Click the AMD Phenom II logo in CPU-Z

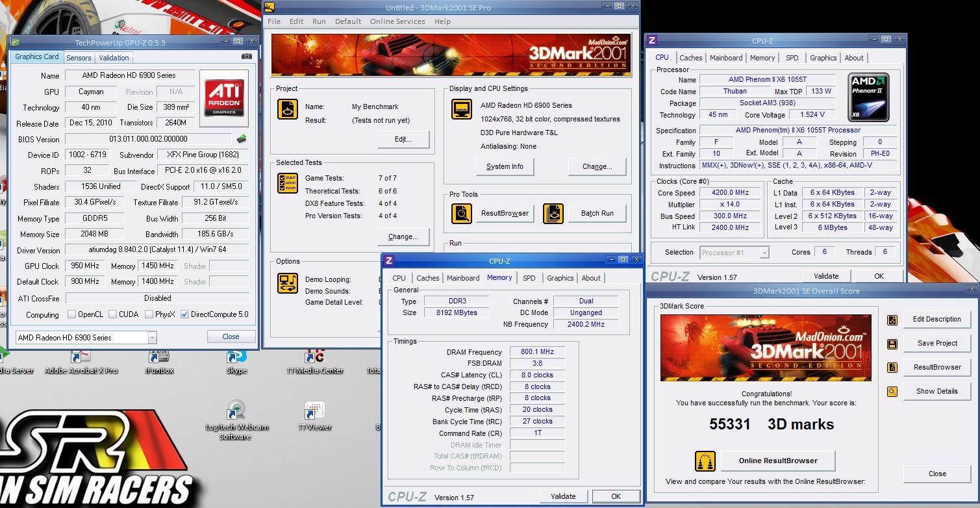tap(868, 97)
